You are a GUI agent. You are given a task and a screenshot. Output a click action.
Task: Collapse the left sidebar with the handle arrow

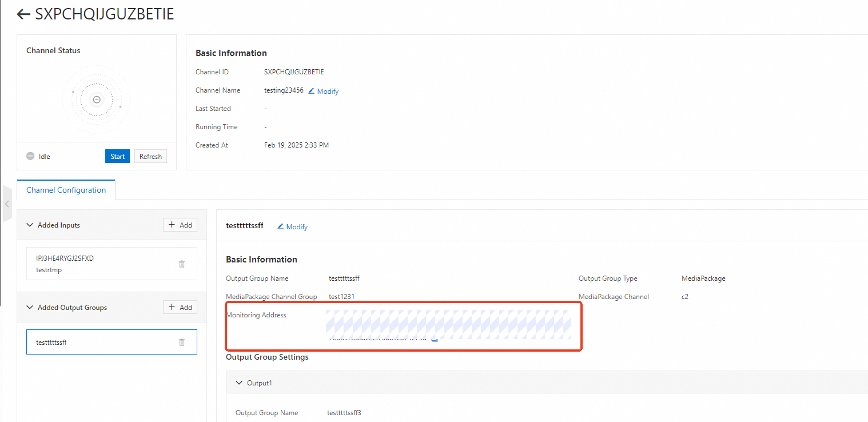pyautogui.click(x=7, y=204)
